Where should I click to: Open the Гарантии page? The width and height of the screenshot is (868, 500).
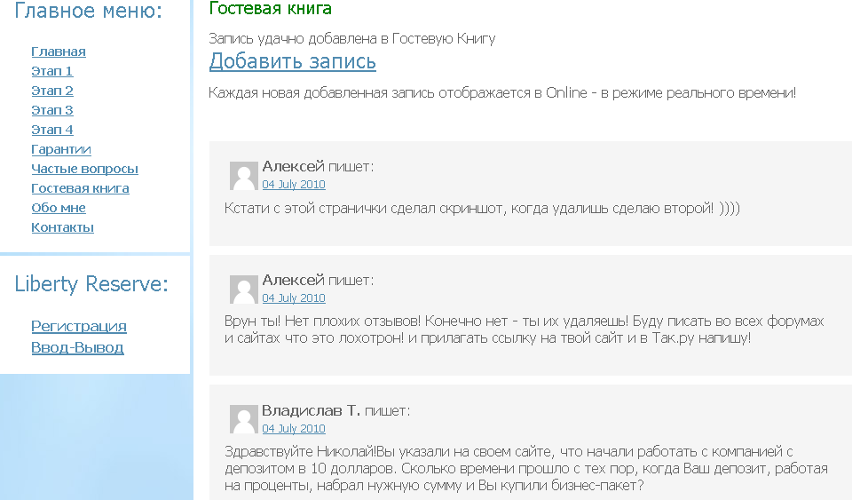[61, 149]
